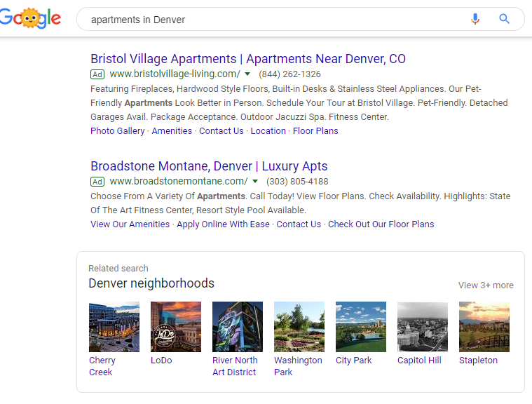
Task: Click Apply Online With Ease link
Action: pos(223,224)
